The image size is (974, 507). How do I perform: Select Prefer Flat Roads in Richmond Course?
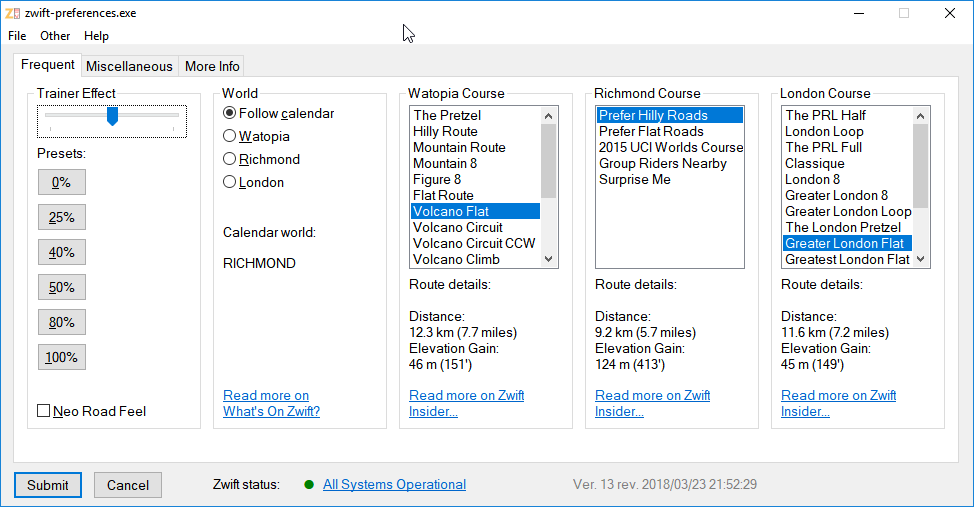point(670,131)
